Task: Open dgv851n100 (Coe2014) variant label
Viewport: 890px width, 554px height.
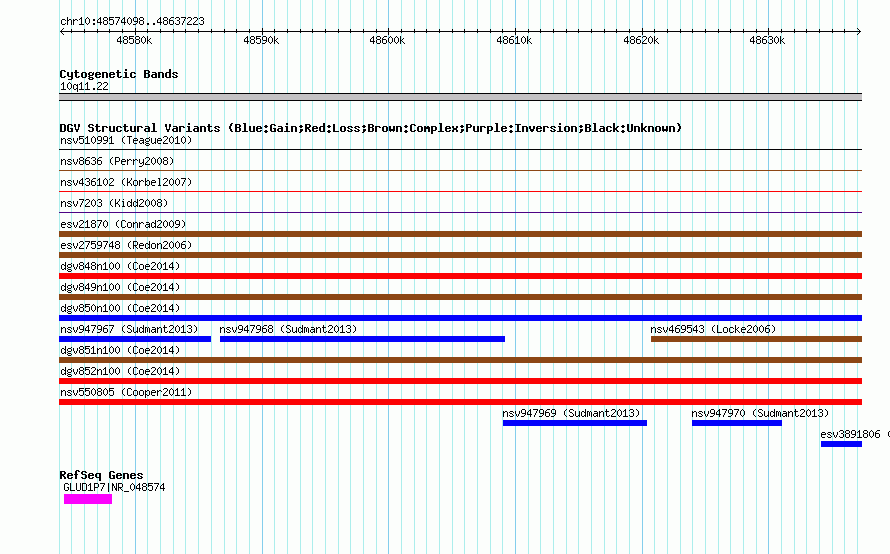Action: pos(120,350)
